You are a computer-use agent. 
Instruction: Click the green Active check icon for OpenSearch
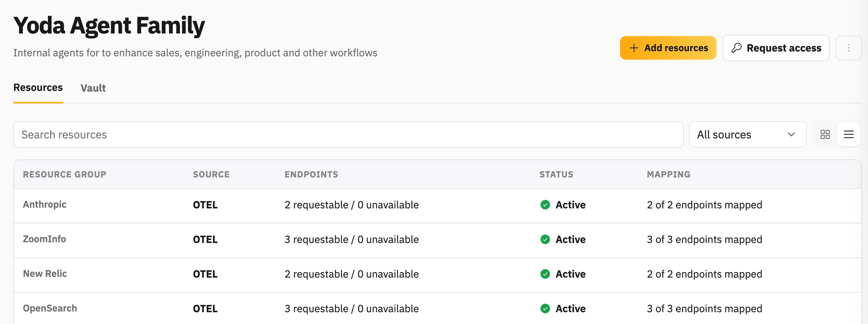(545, 309)
